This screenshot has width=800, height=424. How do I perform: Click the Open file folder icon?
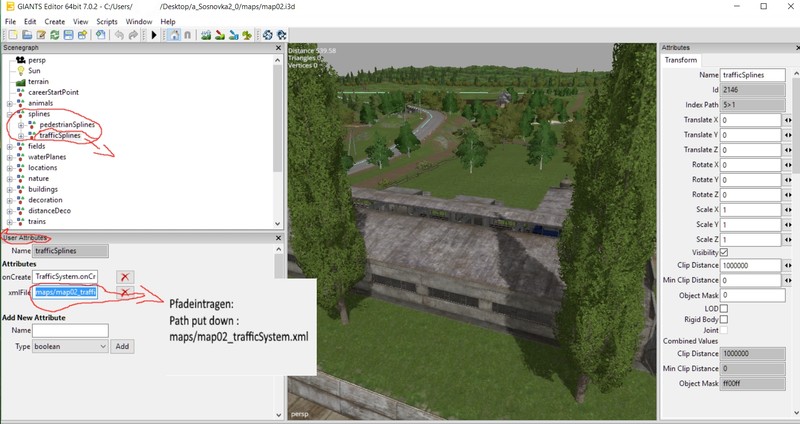click(27, 35)
